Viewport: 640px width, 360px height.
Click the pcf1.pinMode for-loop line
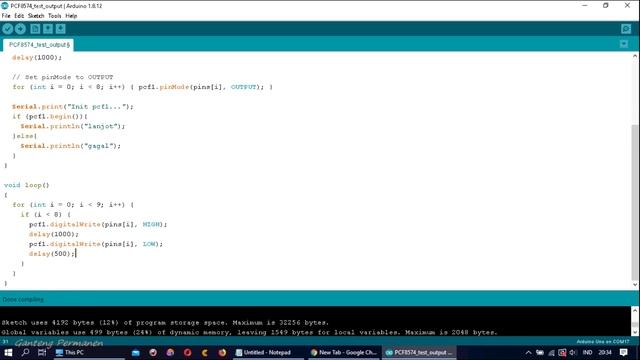(142, 87)
